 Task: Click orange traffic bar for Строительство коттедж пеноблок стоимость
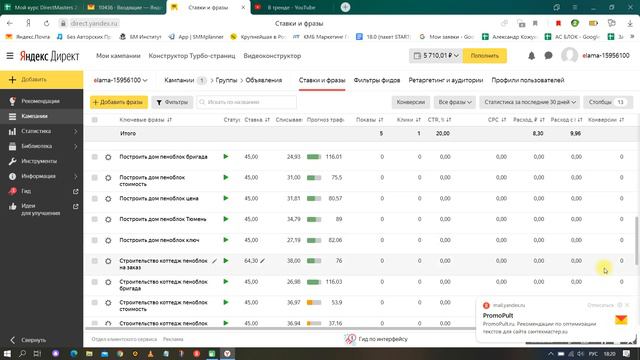point(314,302)
